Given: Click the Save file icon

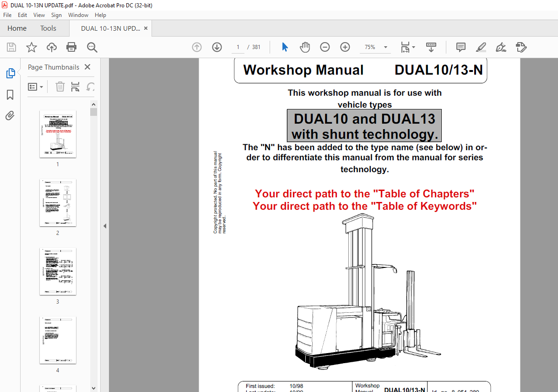Looking at the screenshot, I should (11, 47).
